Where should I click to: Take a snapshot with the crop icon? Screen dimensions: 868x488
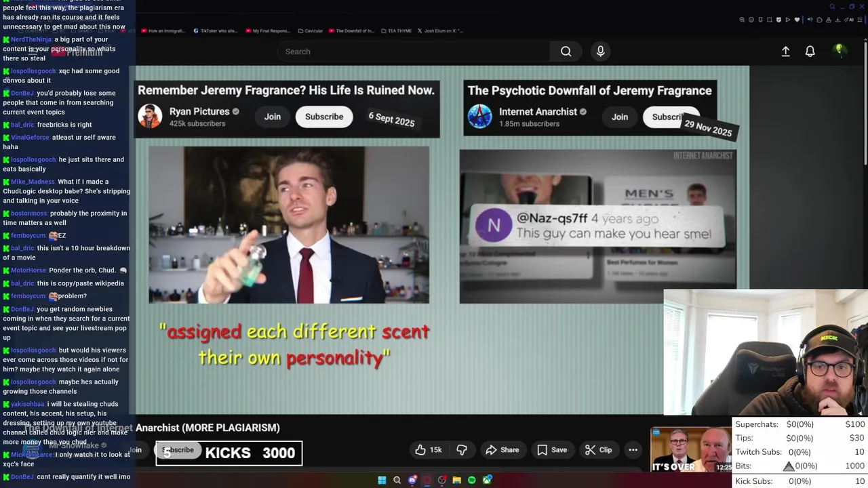(770, 20)
